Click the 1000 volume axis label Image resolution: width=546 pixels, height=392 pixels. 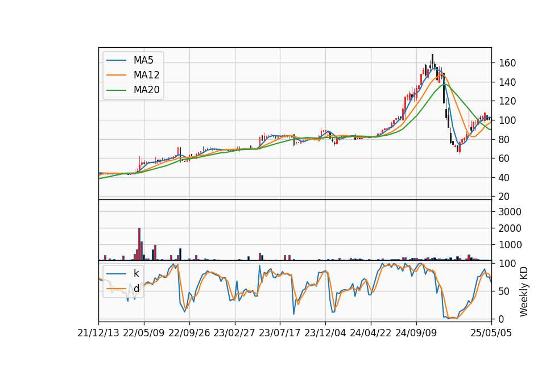(x=510, y=245)
